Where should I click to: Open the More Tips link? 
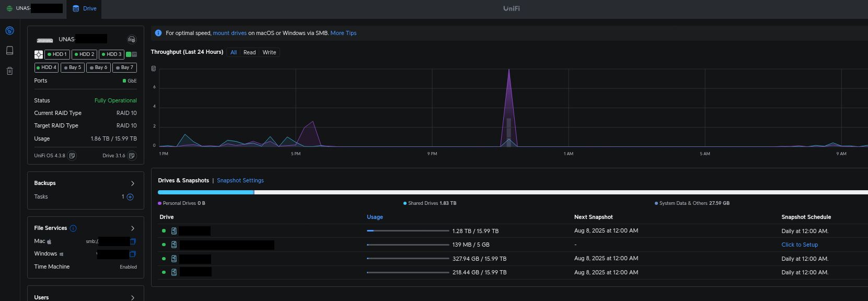coord(343,33)
